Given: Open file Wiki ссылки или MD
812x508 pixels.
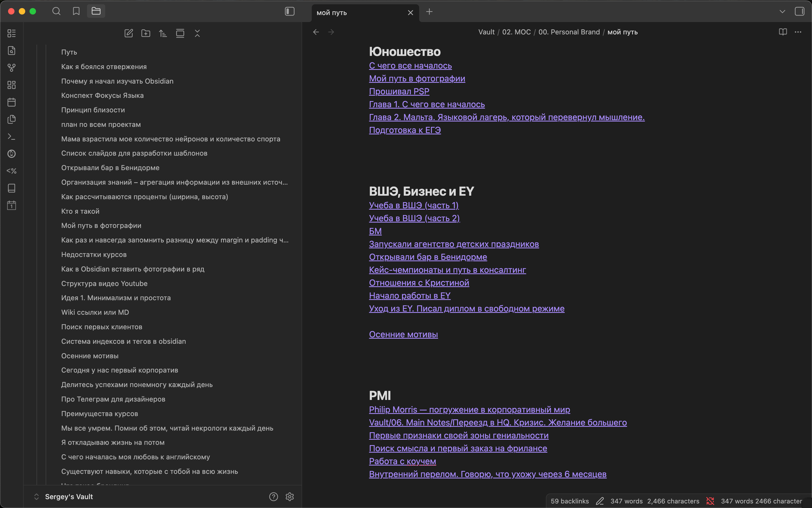Looking at the screenshot, I should tap(95, 312).
